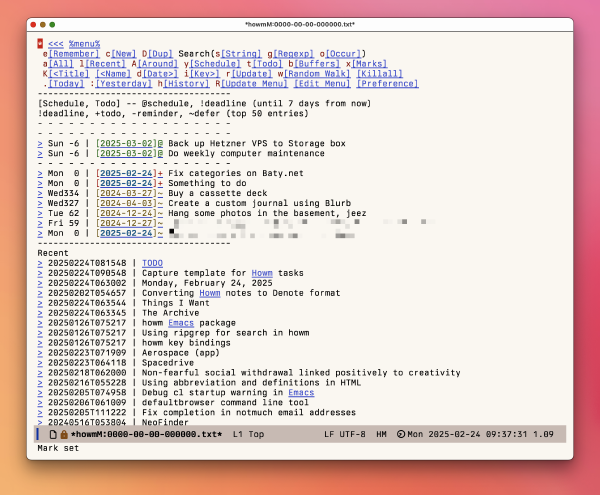The width and height of the screenshot is (600, 495).
Task: Click the > arrow beside the TODO entry
Action: point(40,262)
